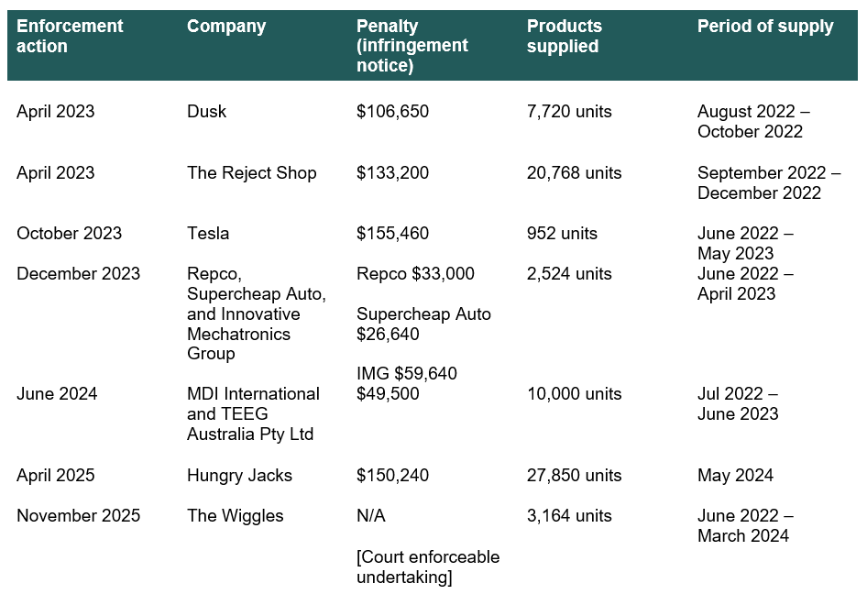
Task: Select the Penalty (infringement notice) header
Action: (412, 46)
